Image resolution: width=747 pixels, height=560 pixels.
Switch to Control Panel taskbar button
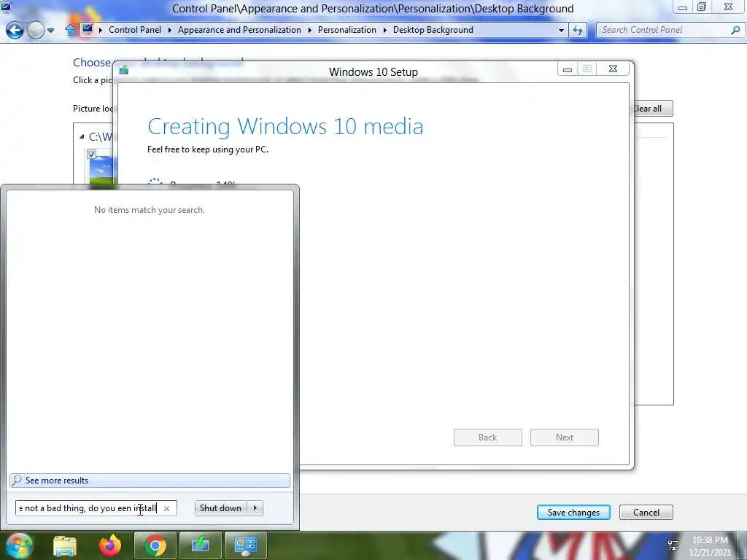pos(245,546)
